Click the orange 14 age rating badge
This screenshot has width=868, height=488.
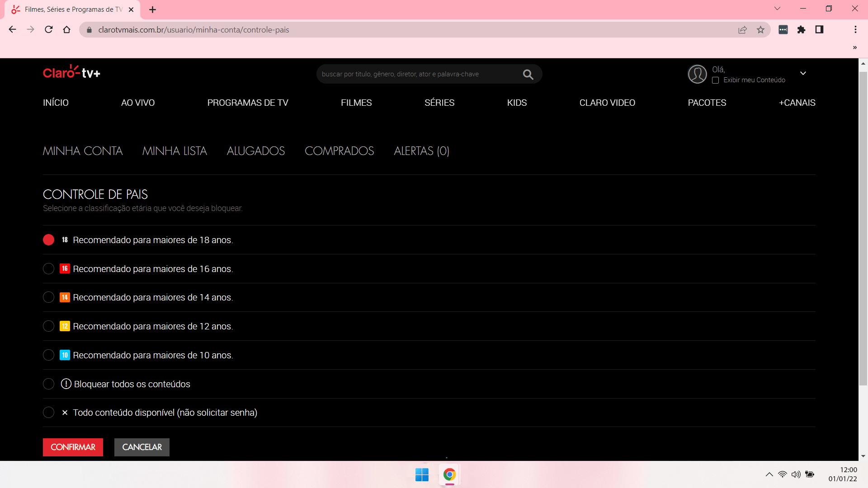(65, 297)
